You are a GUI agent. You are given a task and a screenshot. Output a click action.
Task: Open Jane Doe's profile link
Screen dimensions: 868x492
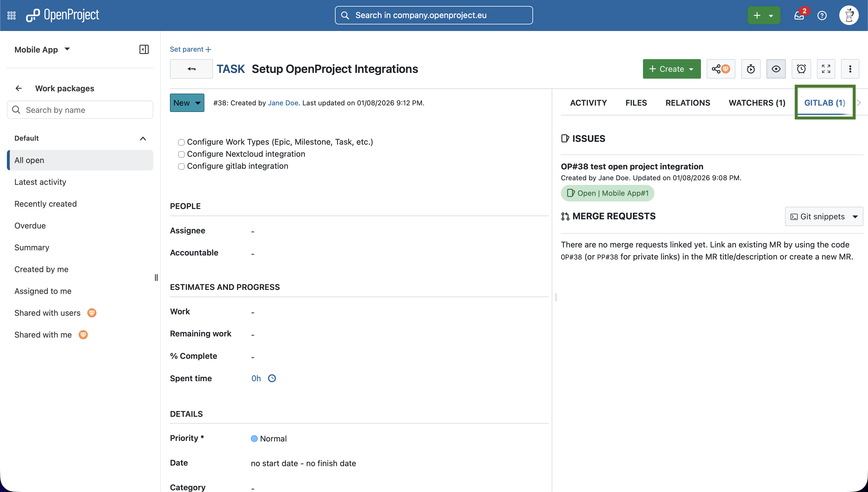click(283, 103)
